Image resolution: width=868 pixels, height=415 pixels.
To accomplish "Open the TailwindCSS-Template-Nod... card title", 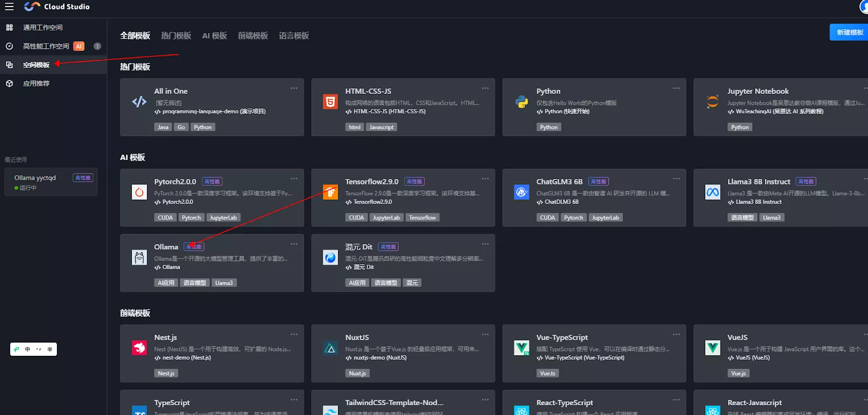I will pos(394,403).
